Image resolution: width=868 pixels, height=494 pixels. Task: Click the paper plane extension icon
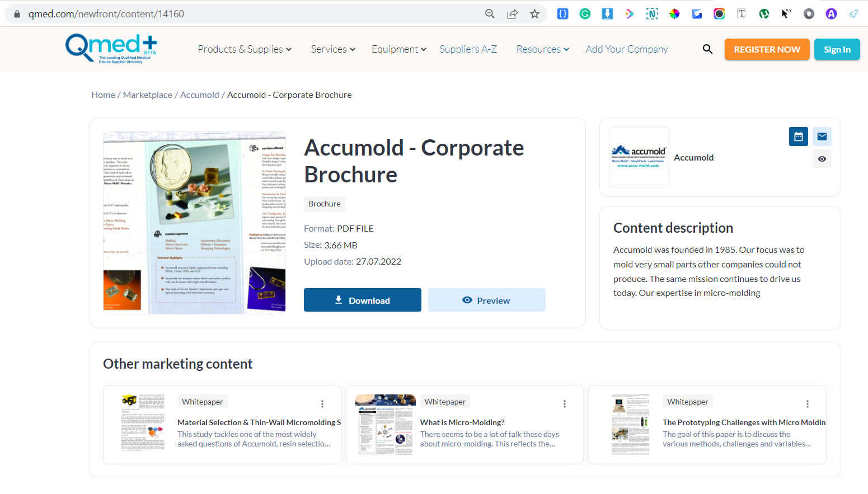tap(853, 14)
